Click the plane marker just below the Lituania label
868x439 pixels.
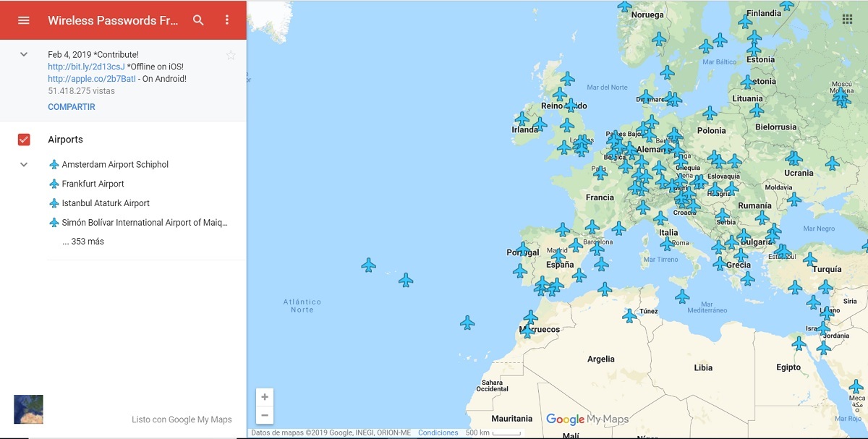pos(757,110)
